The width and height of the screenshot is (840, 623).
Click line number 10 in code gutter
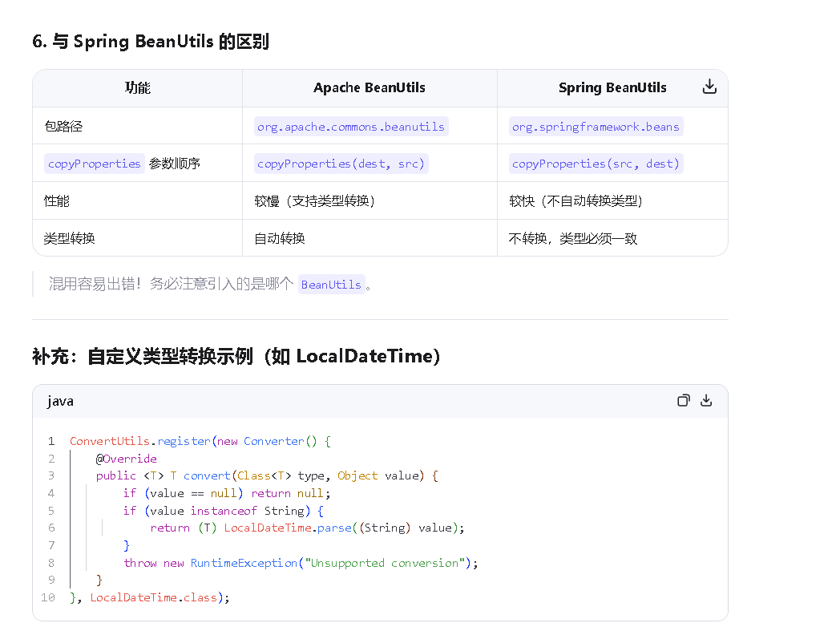pos(48,597)
